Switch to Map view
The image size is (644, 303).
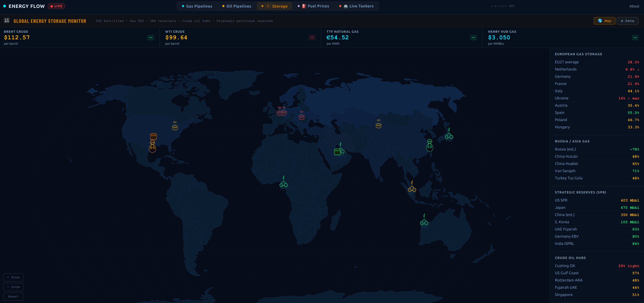pos(604,21)
